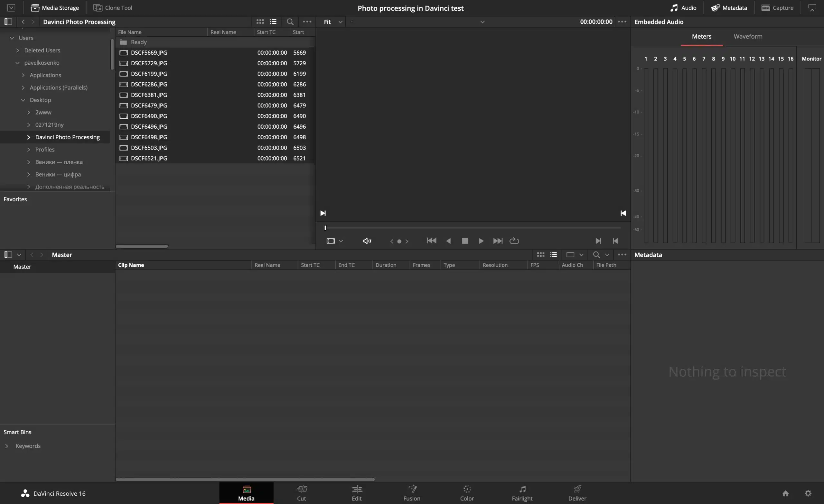The image size is (824, 504).
Task: Open the Metadata panel
Action: point(729,7)
